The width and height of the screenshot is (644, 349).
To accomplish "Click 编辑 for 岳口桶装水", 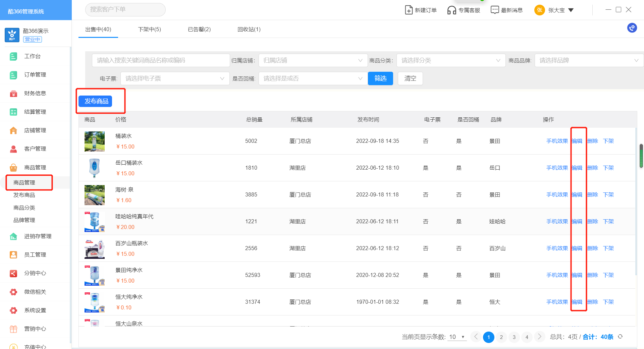I will click(x=577, y=168).
